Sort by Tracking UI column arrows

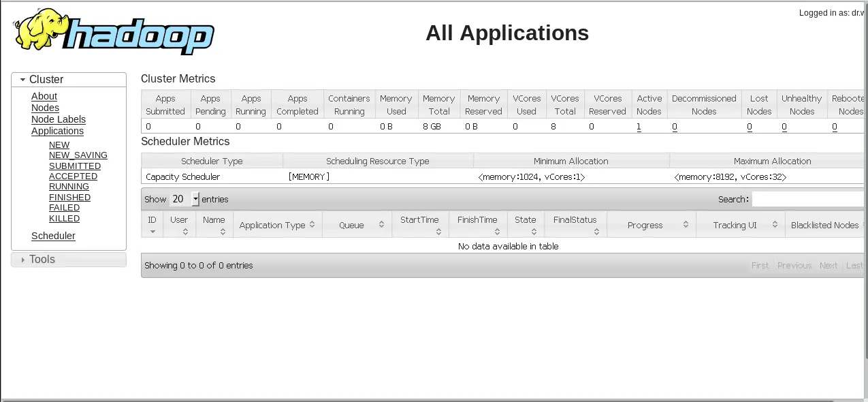(x=775, y=224)
